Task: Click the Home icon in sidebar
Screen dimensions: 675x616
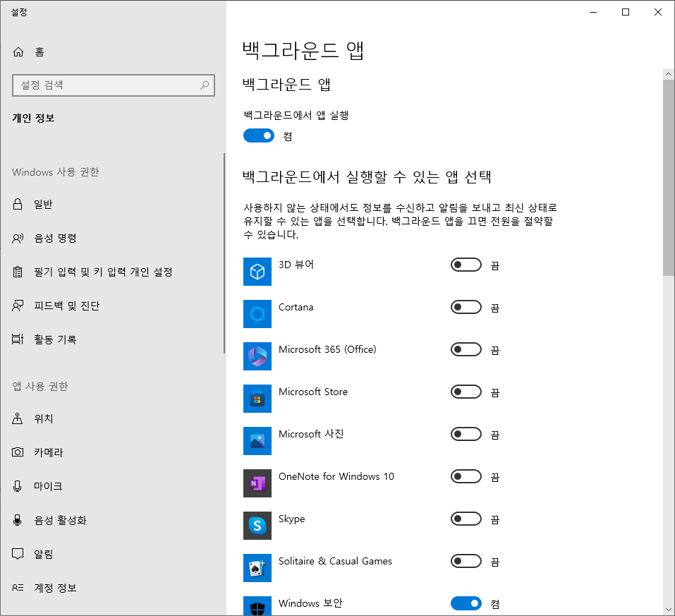Action: coord(18,52)
